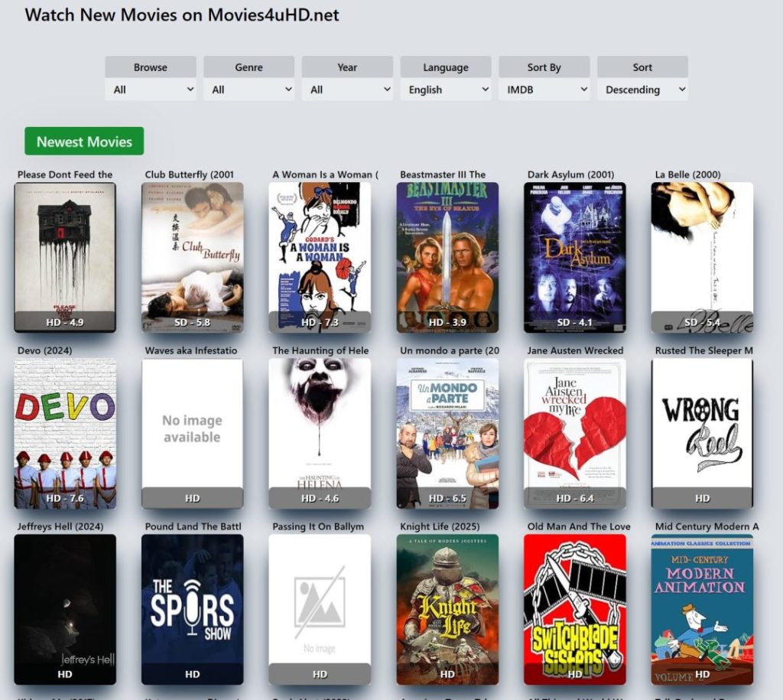Click the SD - 5.4 rating badge
Viewport: 783px width, 700px height.
coord(702,322)
